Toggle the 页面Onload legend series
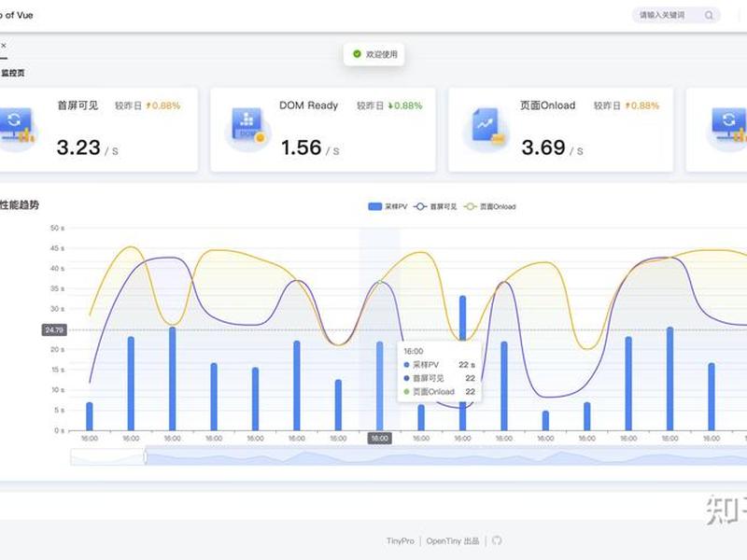 pyautogui.click(x=489, y=206)
